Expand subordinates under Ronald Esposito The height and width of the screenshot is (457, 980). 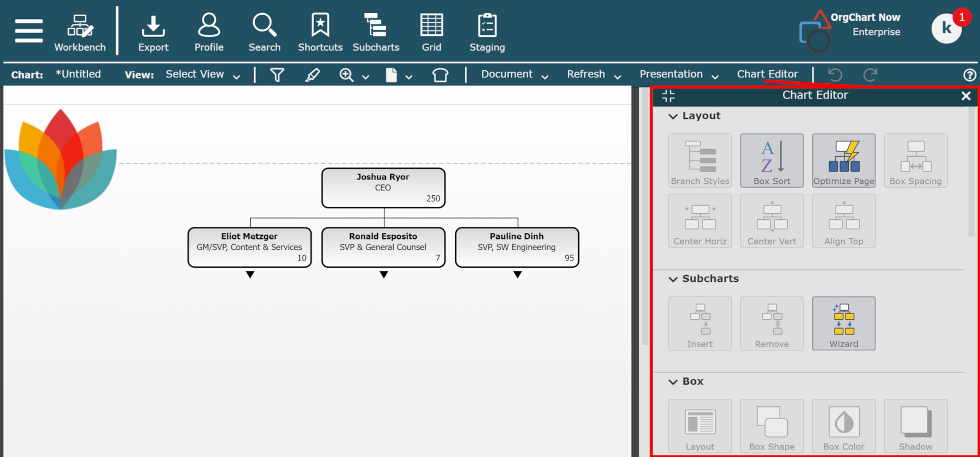(x=384, y=275)
